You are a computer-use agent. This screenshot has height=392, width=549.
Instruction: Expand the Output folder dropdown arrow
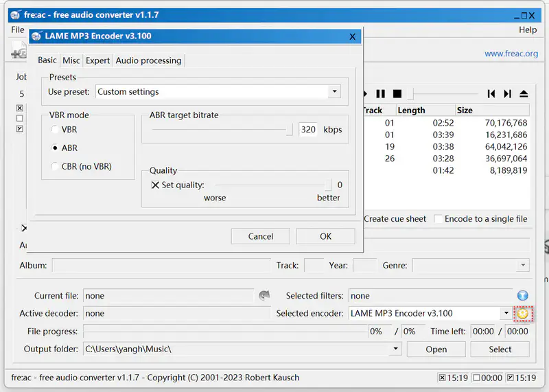(395, 349)
